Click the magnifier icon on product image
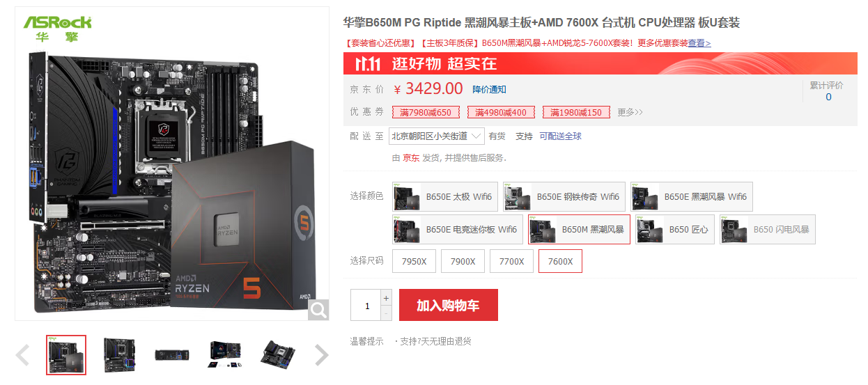This screenshot has height=385, width=868. (x=318, y=310)
